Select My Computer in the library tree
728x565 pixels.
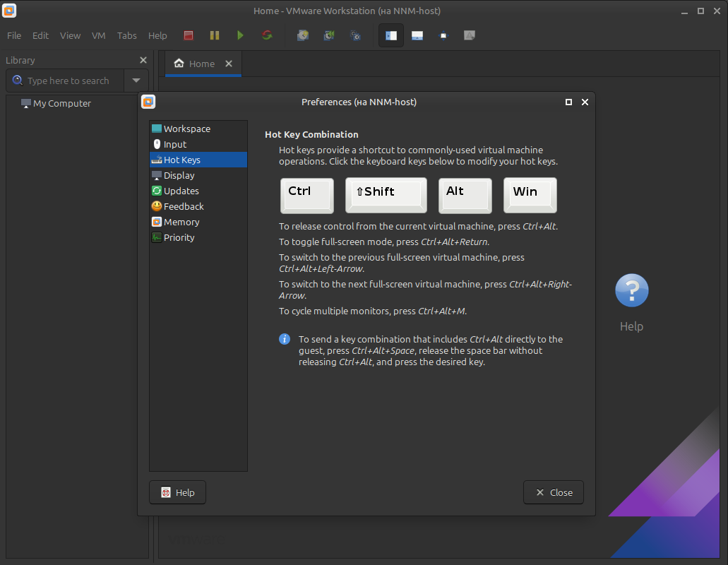(62, 103)
